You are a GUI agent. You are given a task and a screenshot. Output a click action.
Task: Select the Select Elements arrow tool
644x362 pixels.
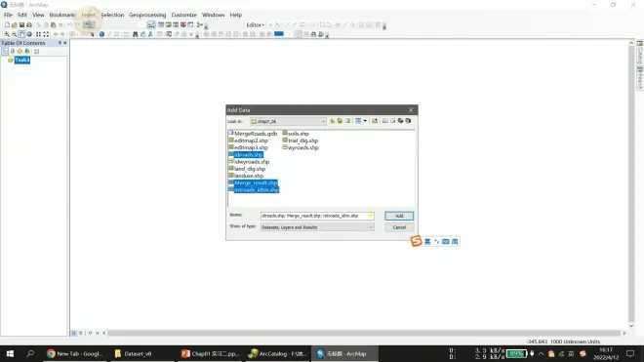click(x=93, y=34)
